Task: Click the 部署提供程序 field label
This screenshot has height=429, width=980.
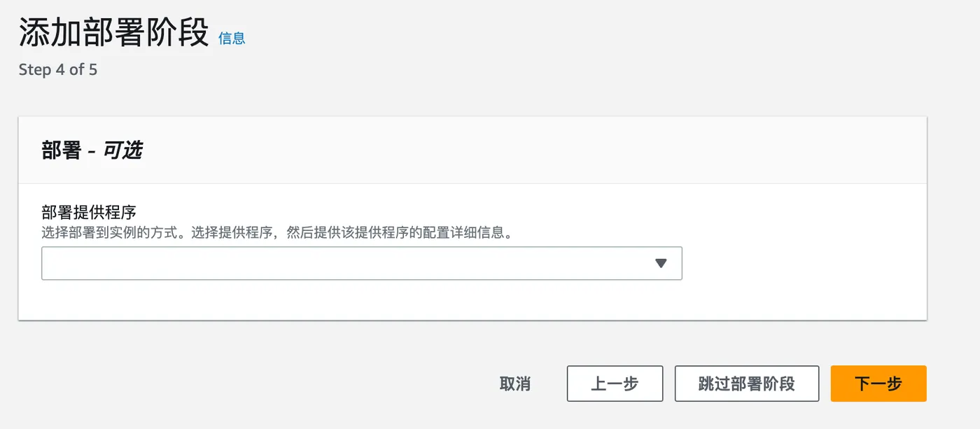Action: pos(88,213)
